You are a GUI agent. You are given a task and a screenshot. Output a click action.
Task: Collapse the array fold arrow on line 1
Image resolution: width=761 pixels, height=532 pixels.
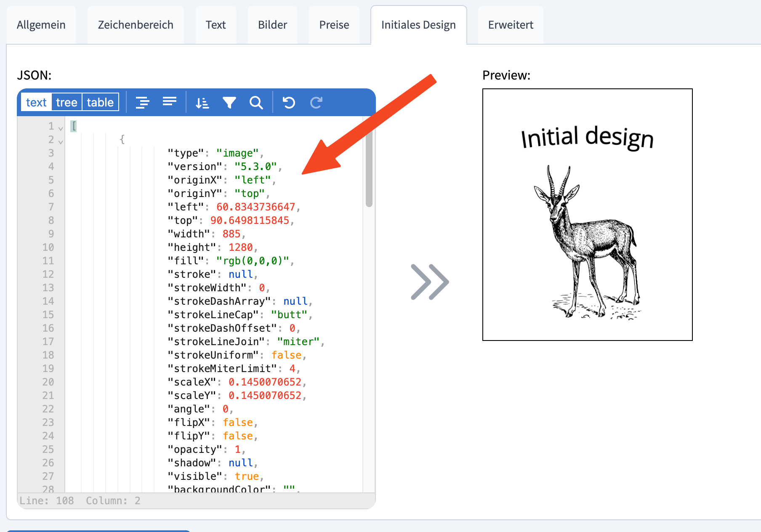click(x=61, y=128)
